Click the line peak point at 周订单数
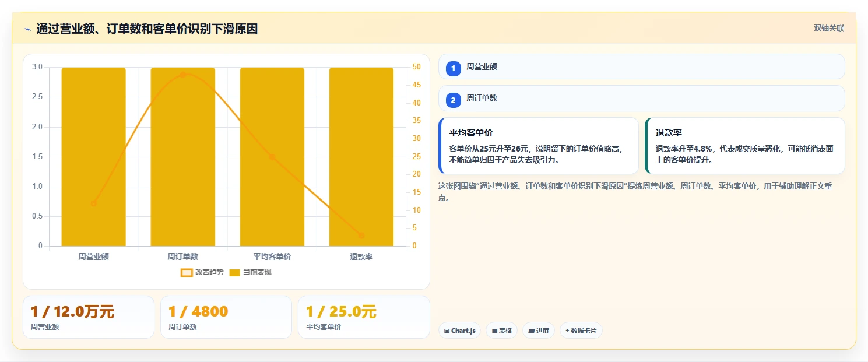 [x=182, y=75]
